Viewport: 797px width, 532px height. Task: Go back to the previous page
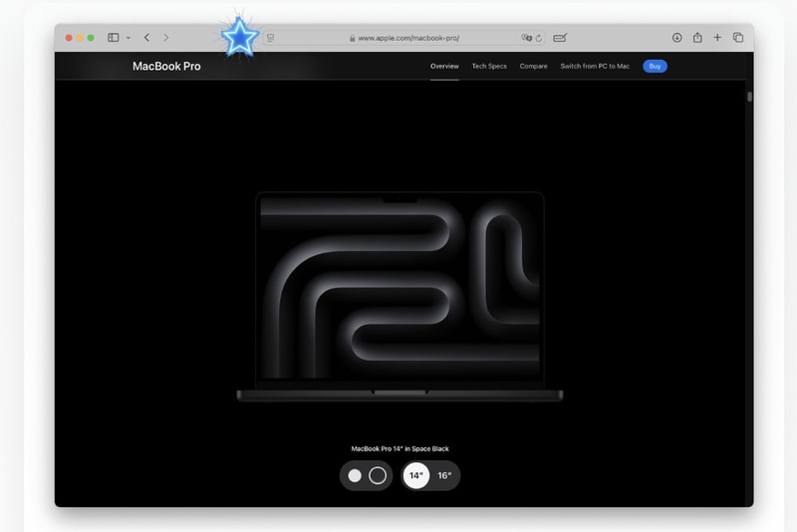tap(146, 38)
